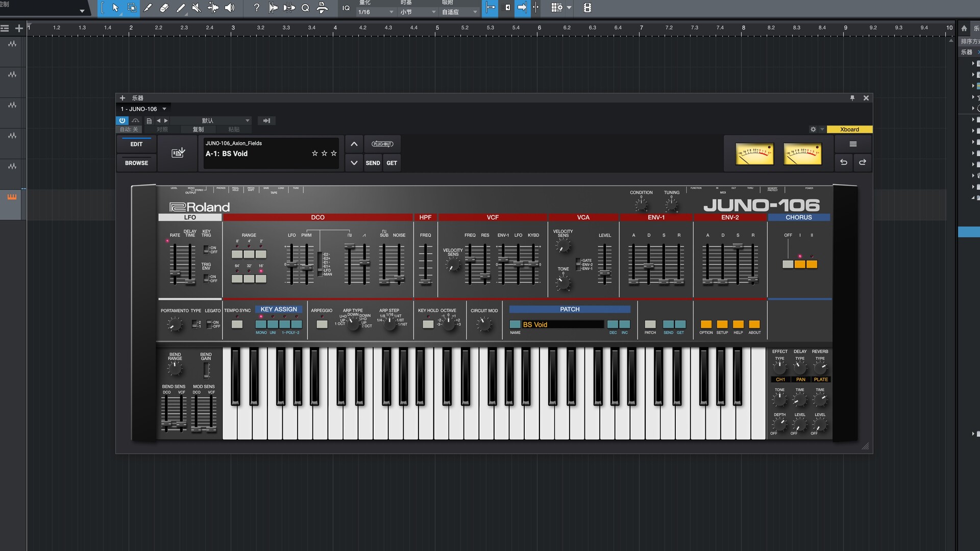Choose the Bend tool

click(213, 8)
